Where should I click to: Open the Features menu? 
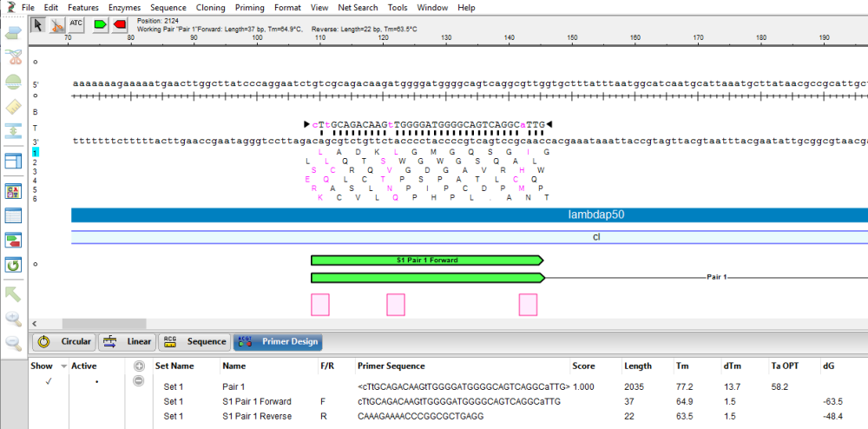[x=83, y=8]
